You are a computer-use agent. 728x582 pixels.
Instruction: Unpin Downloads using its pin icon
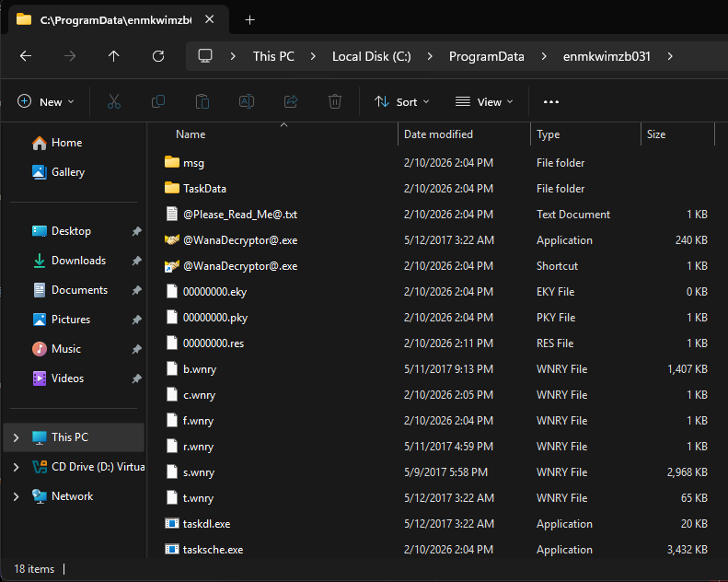coord(136,261)
